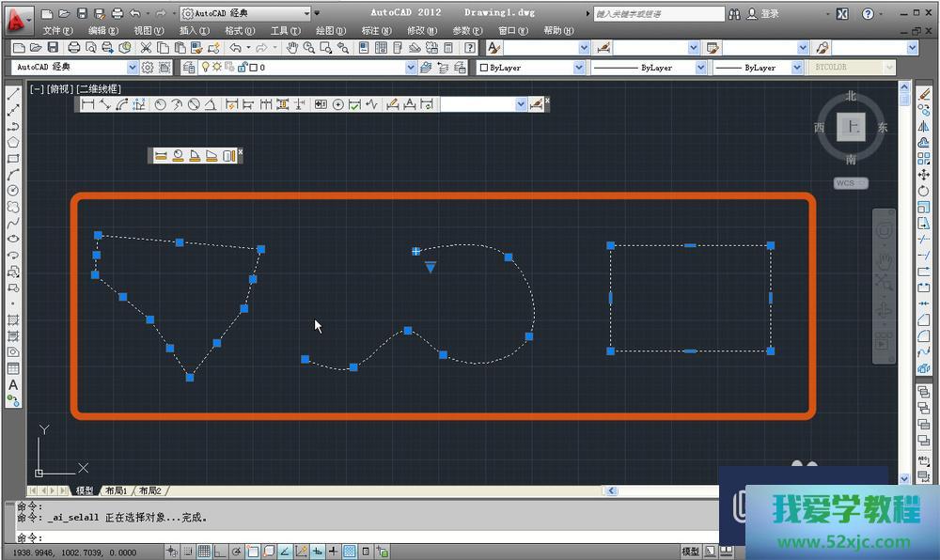Click the Plot (print) icon in standard toolbar

[x=74, y=48]
